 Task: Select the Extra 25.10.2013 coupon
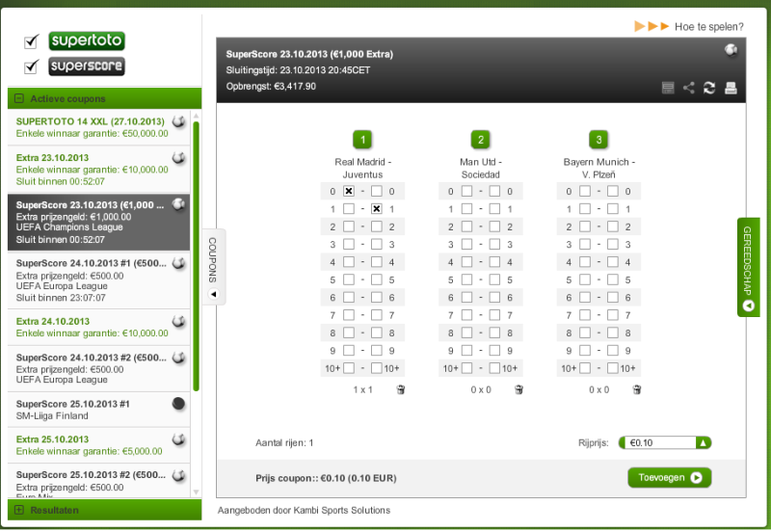98,445
